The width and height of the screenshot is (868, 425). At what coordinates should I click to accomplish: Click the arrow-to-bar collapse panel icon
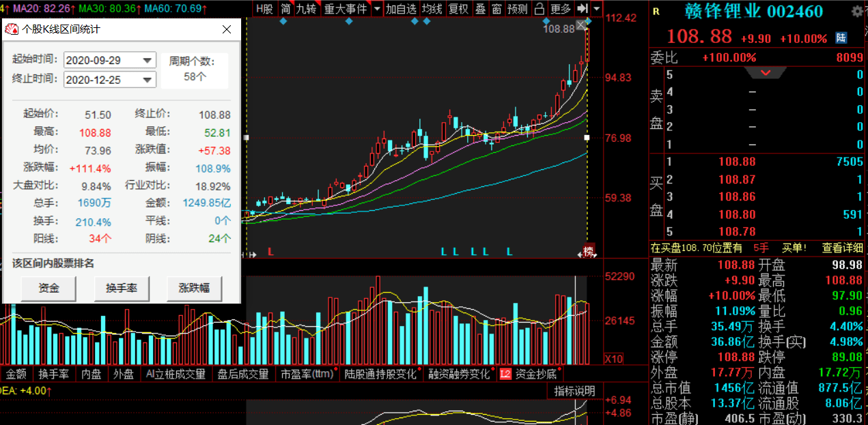tap(582, 9)
